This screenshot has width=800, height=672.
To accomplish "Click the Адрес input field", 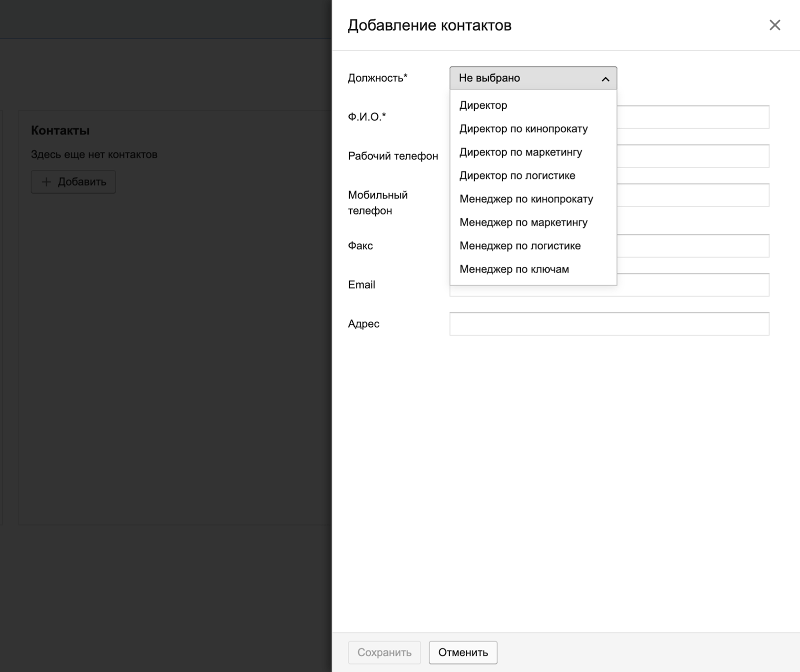I will [x=609, y=324].
